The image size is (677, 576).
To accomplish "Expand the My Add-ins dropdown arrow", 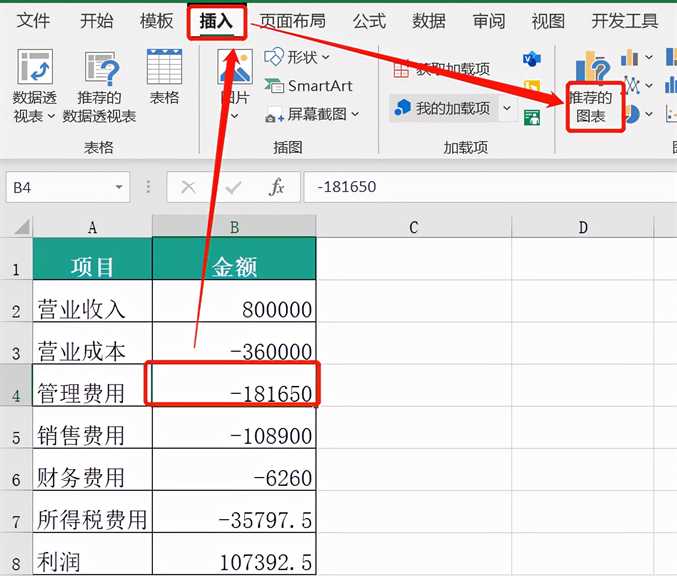I will [x=506, y=108].
